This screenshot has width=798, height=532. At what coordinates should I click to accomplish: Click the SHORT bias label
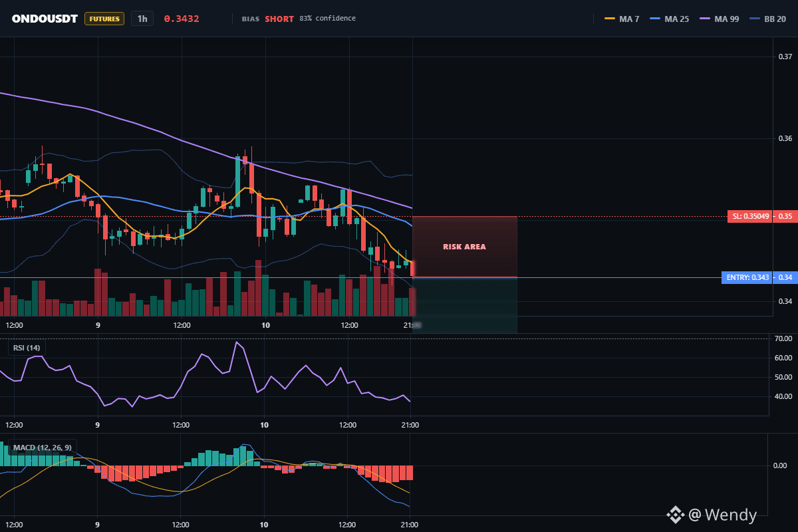tap(279, 19)
